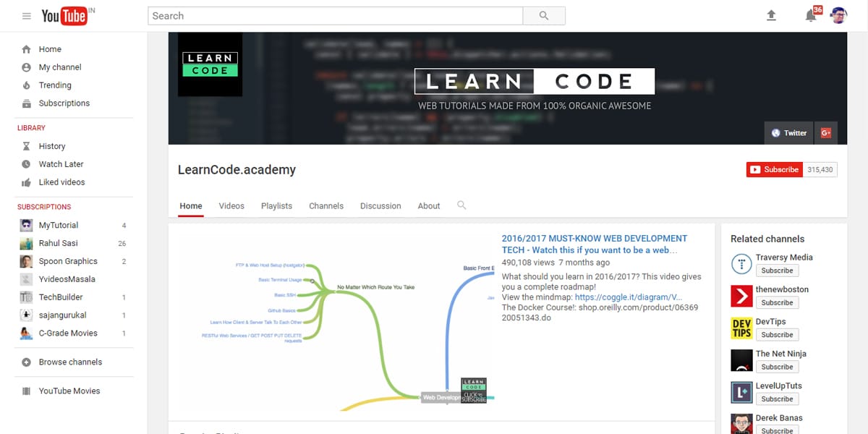Click the History hourglass icon

point(27,146)
